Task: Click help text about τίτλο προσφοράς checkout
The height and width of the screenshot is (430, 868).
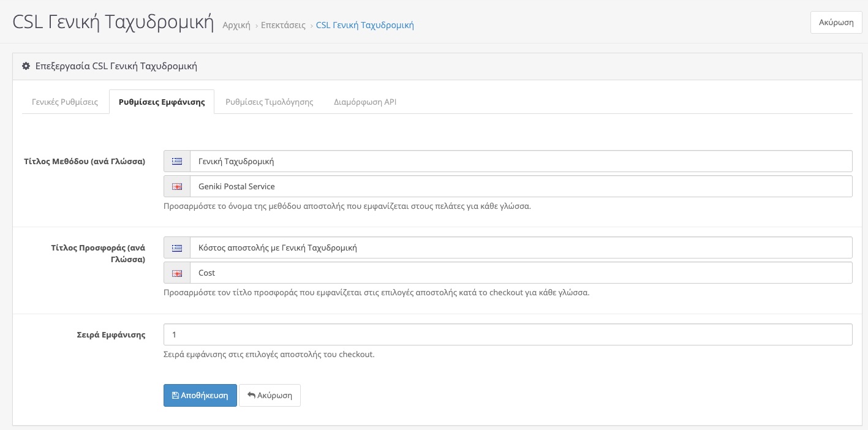Action: (377, 293)
